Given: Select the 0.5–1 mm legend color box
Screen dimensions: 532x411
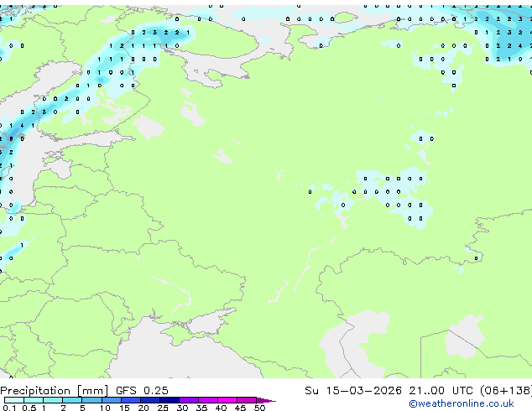Looking at the screenshot, I should point(34,400).
